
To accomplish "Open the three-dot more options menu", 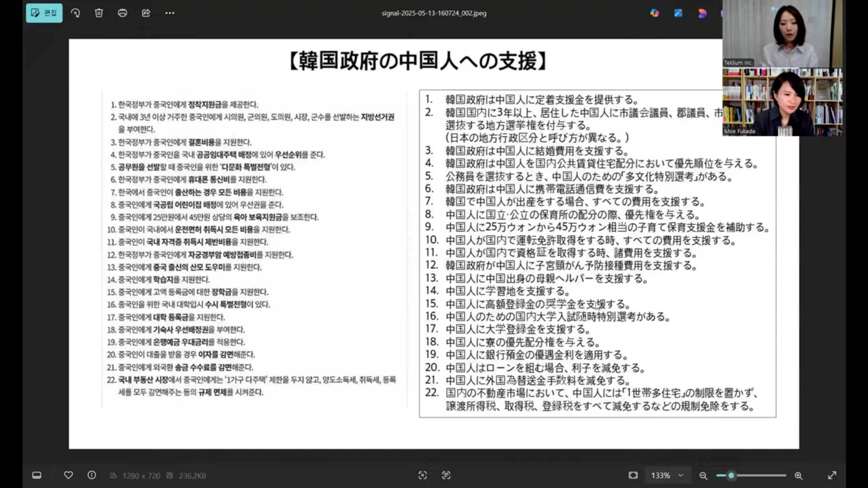I will [170, 13].
